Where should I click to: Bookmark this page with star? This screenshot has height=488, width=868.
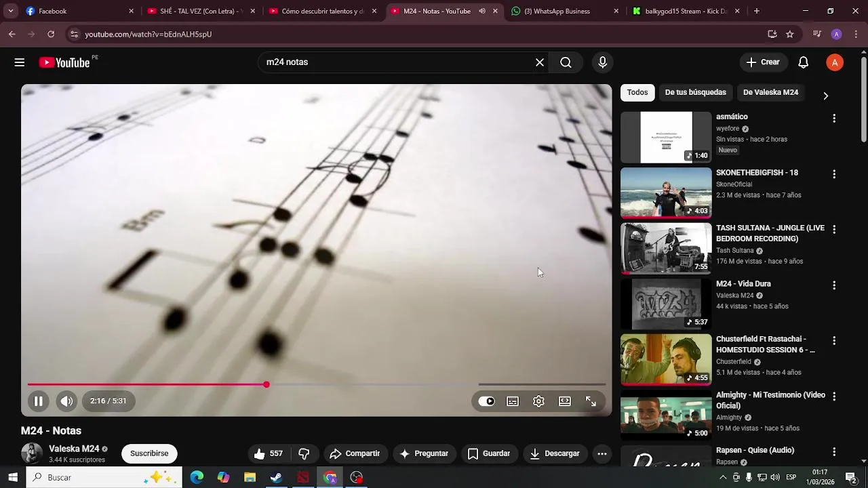pyautogui.click(x=790, y=34)
